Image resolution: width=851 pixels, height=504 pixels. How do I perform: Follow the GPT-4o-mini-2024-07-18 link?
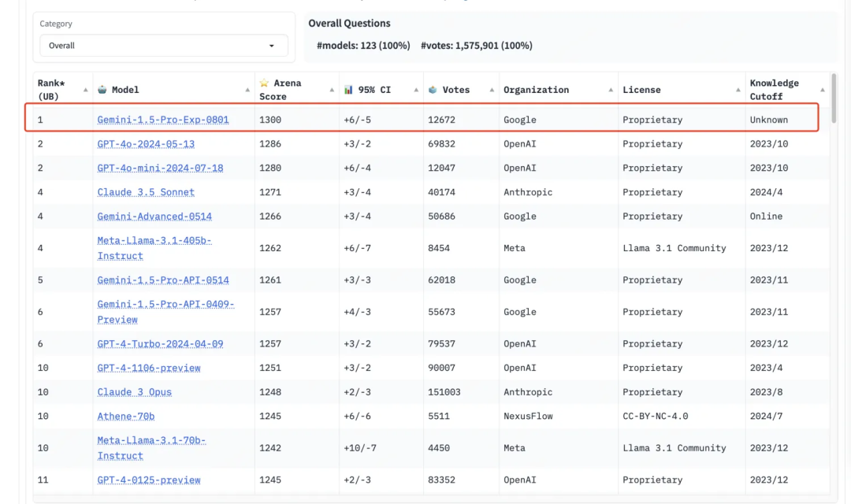[160, 168]
